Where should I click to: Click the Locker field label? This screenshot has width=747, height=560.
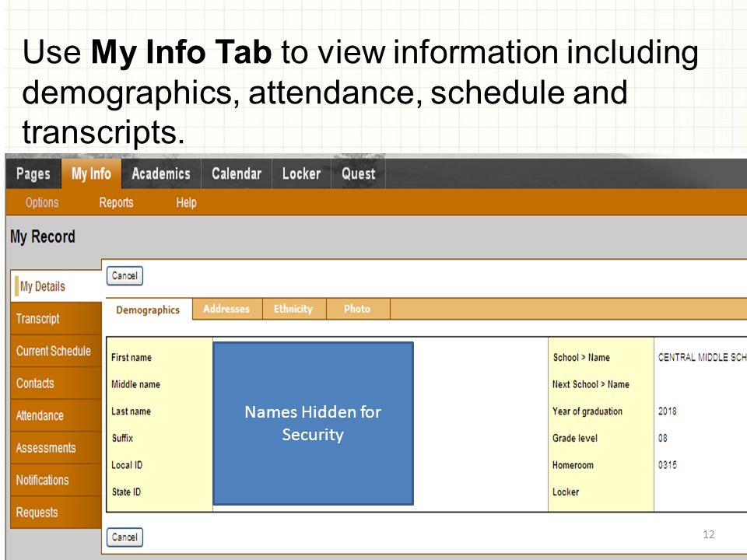[566, 492]
